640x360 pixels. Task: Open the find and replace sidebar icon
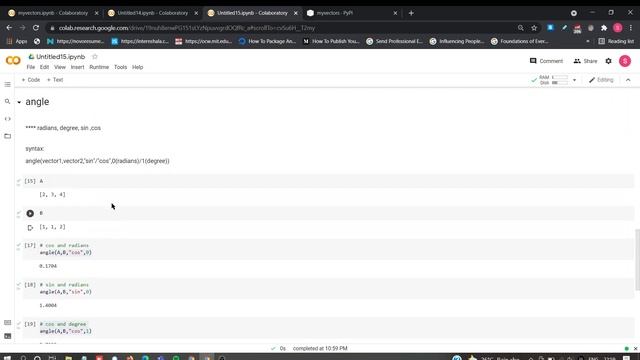tap(7, 101)
